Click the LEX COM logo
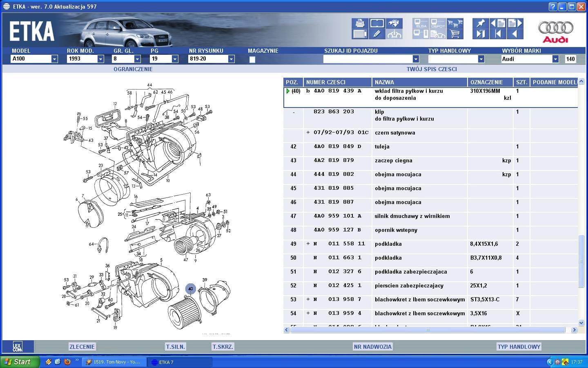 (x=17, y=347)
